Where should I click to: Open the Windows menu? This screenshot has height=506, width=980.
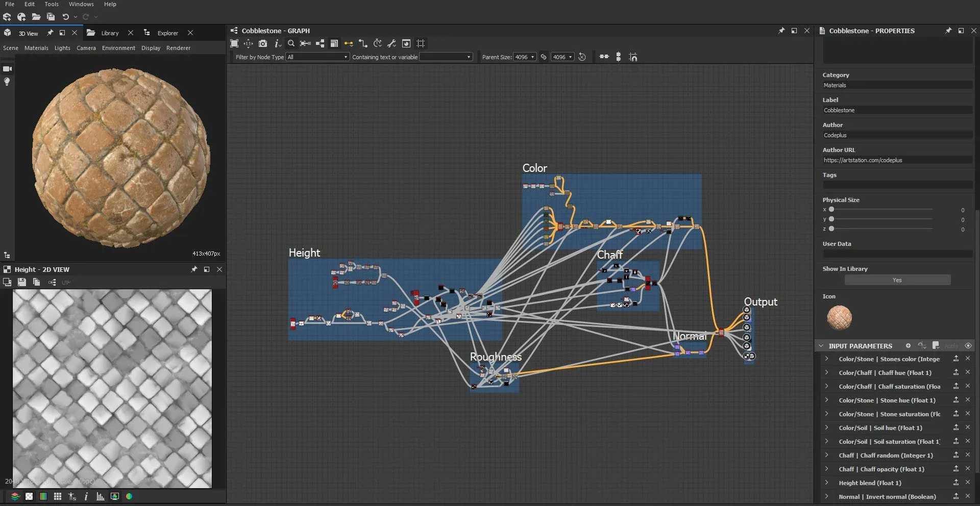[x=81, y=4]
